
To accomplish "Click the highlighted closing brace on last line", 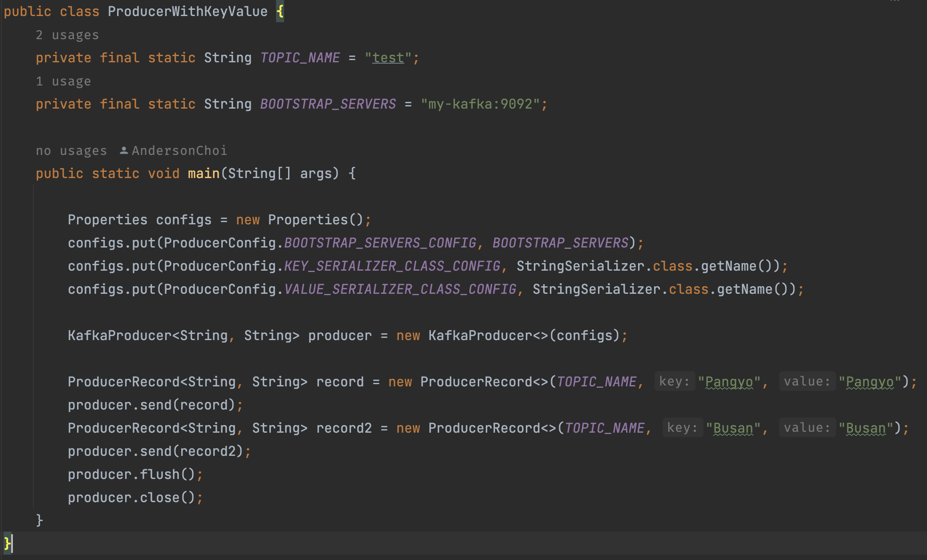I will tap(7, 544).
